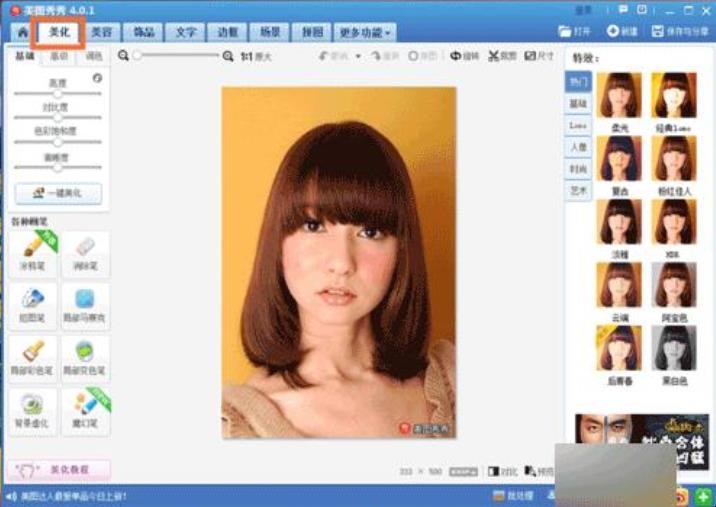Select the 艺术 effects category
This screenshot has width=716, height=507.
(578, 190)
